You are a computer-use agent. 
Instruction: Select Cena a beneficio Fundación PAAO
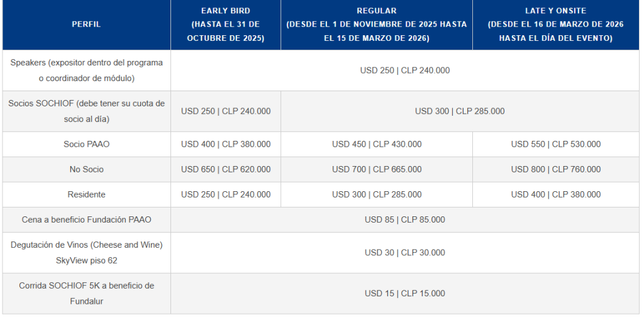(87, 220)
